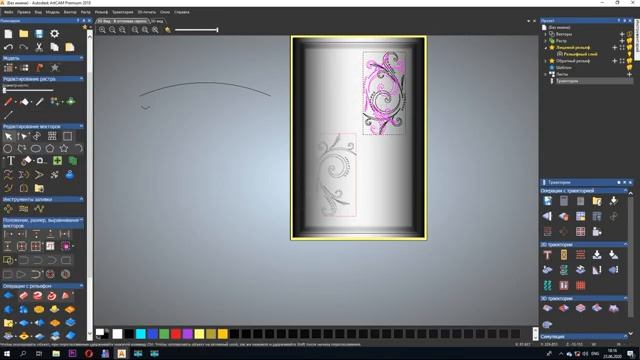Select the Траектории tree item
Image resolution: width=640 pixels, height=360 pixels.
[567, 81]
